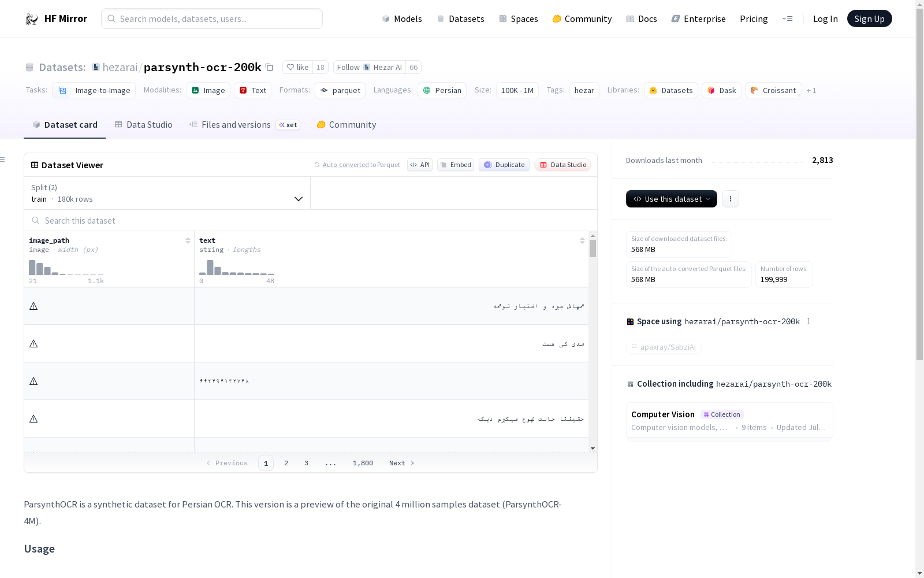Screen dimensions: 924x578
Task: Open Docs in the top navigation
Action: [x=642, y=18]
